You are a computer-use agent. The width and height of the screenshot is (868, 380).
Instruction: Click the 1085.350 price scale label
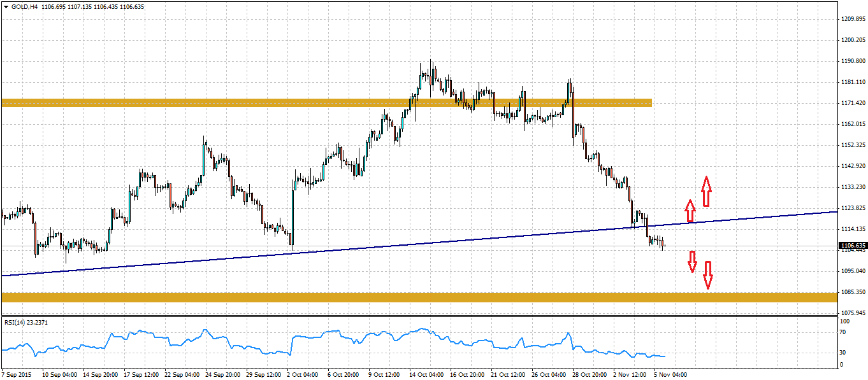(x=853, y=292)
